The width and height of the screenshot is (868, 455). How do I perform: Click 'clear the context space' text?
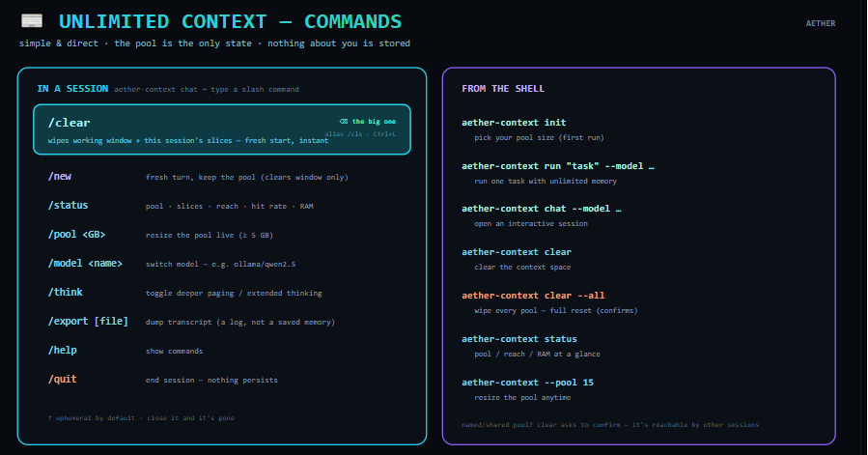(522, 268)
